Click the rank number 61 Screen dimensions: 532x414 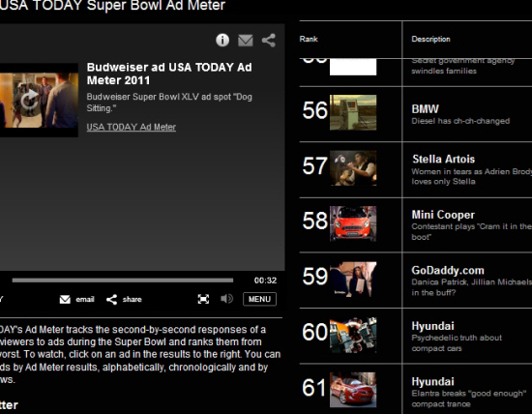click(314, 388)
